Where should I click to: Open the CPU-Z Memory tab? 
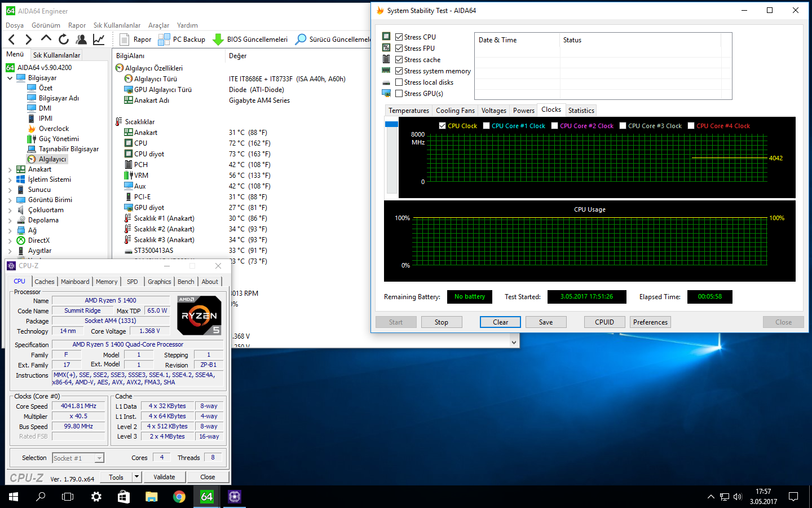coord(107,282)
